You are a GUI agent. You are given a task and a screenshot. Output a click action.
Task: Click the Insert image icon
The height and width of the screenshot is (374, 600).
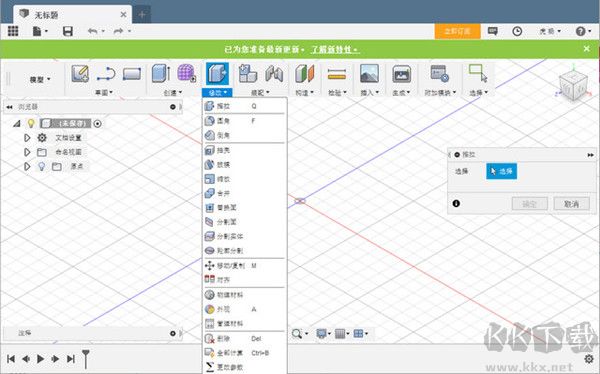point(370,73)
